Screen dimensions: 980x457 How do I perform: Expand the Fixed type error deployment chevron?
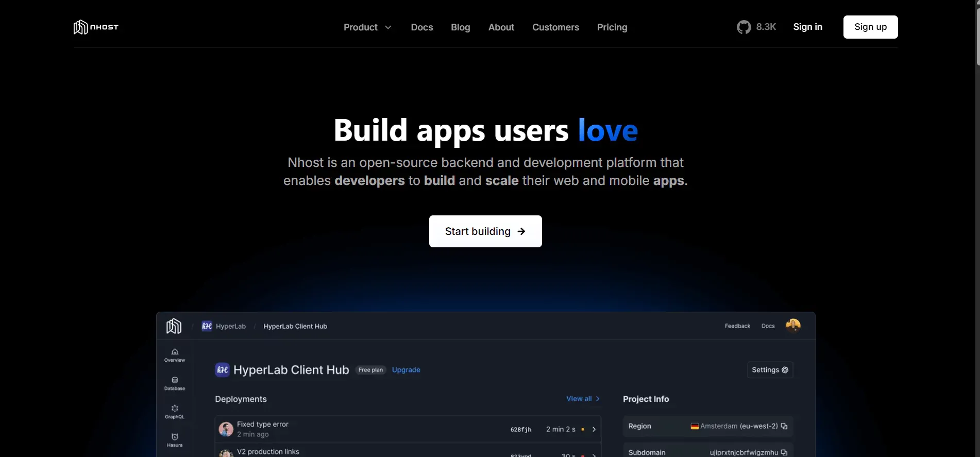(x=594, y=429)
